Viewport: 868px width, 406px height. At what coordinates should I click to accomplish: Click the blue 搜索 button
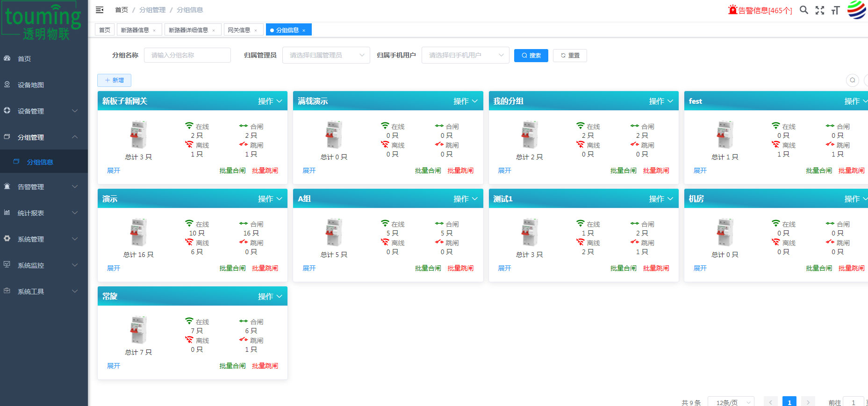pos(531,56)
